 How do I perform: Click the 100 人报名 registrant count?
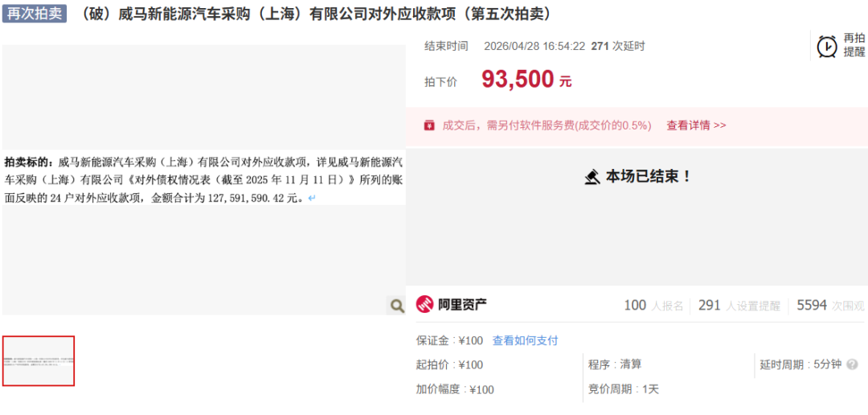click(653, 306)
